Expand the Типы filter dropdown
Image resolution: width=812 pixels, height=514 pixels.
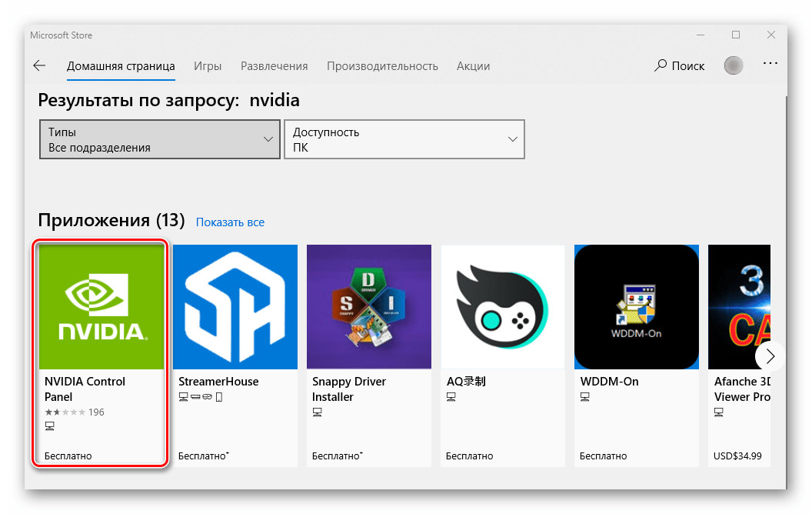tap(159, 139)
